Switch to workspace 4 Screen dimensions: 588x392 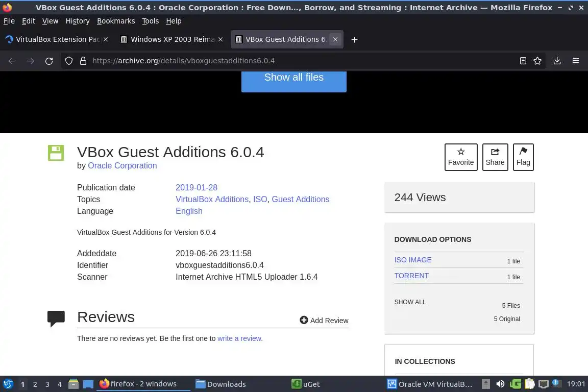click(60, 384)
